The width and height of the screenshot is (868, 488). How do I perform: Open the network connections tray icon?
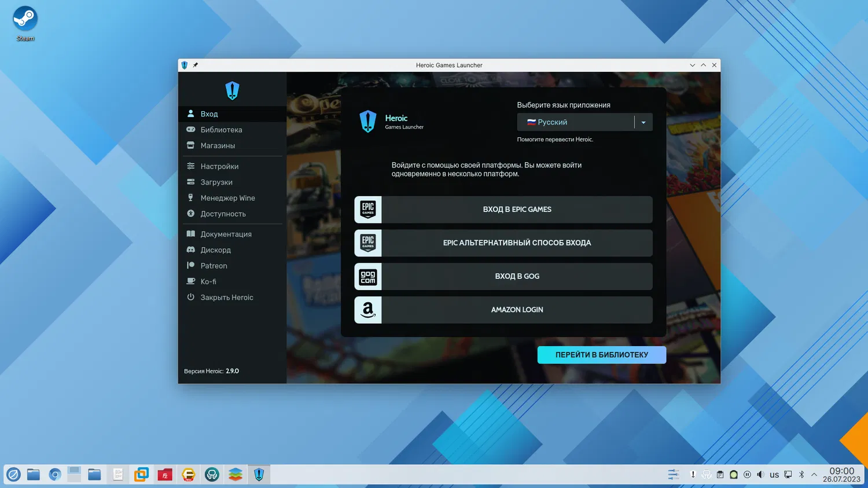tap(788, 475)
